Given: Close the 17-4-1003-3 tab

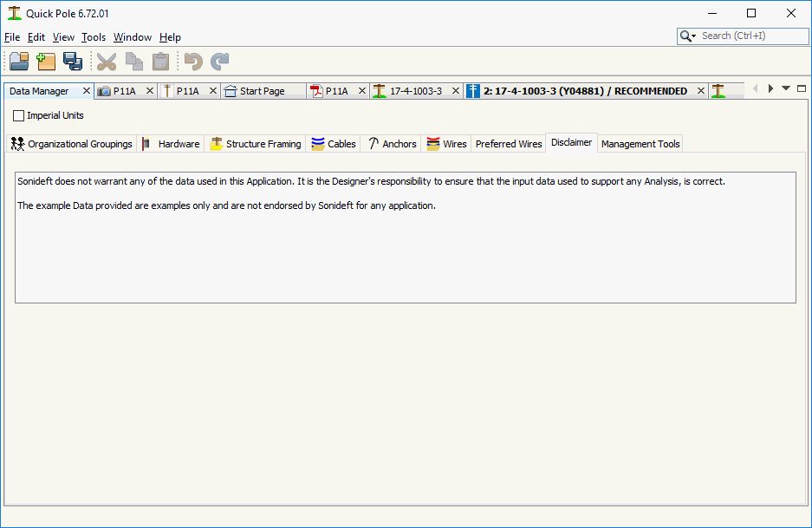Looking at the screenshot, I should 456,91.
